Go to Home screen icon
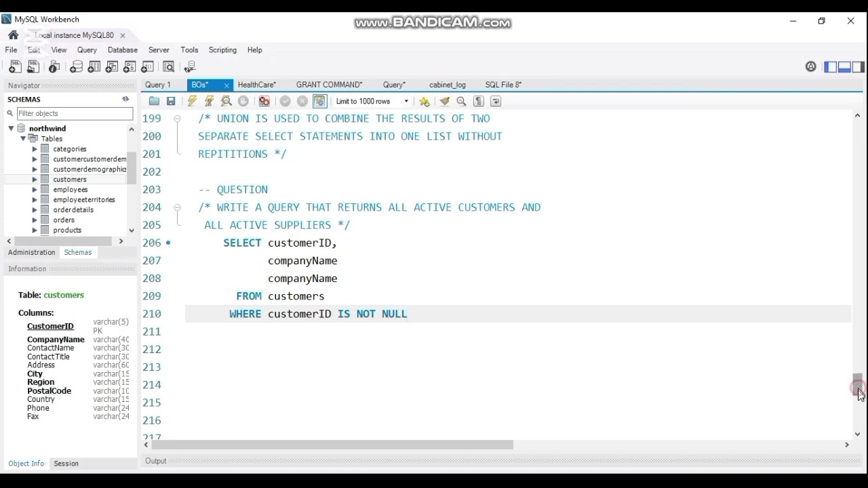The image size is (868, 488). click(x=13, y=35)
